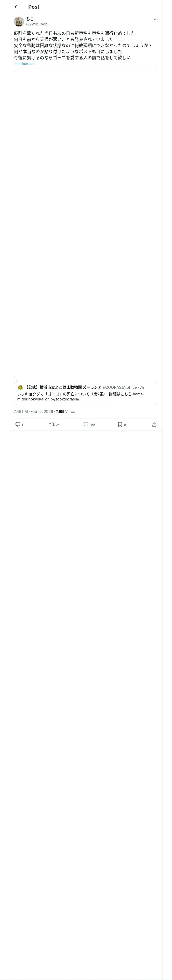Translate post to another language

[25, 64]
